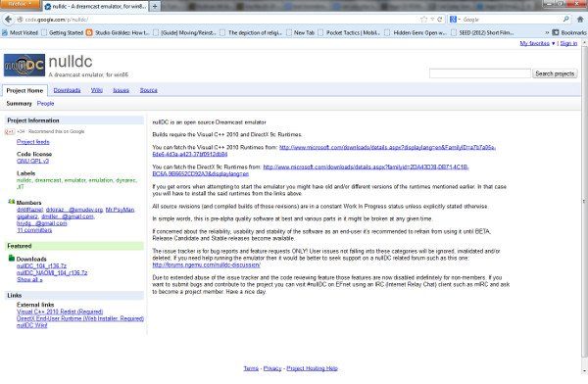Open the Visual C++ 2010 Runtimes microsoft.com URL
Image resolution: width=588 pixels, height=384 pixels.
[x=388, y=147]
